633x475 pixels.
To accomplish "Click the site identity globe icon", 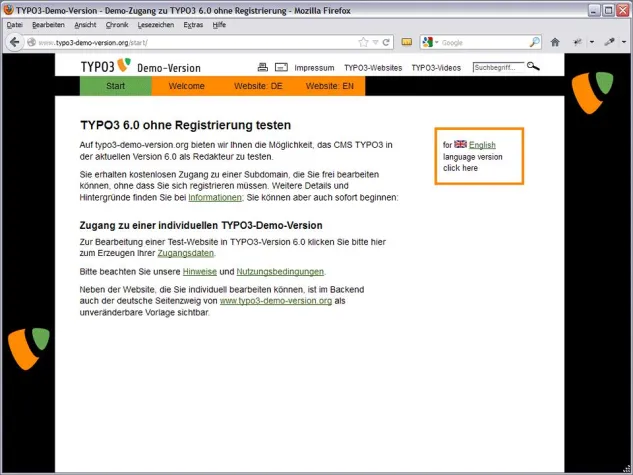I will click(31, 42).
